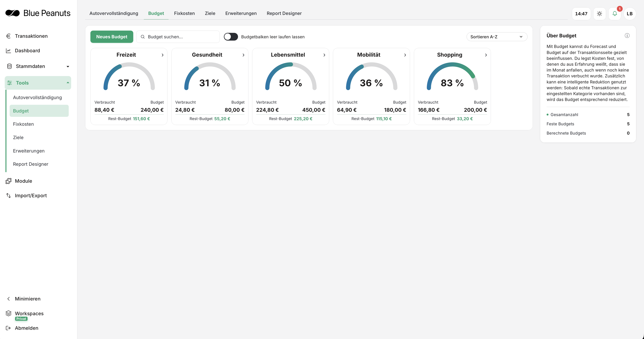Click the search magnifier icon
This screenshot has width=644, height=339.
[143, 37]
